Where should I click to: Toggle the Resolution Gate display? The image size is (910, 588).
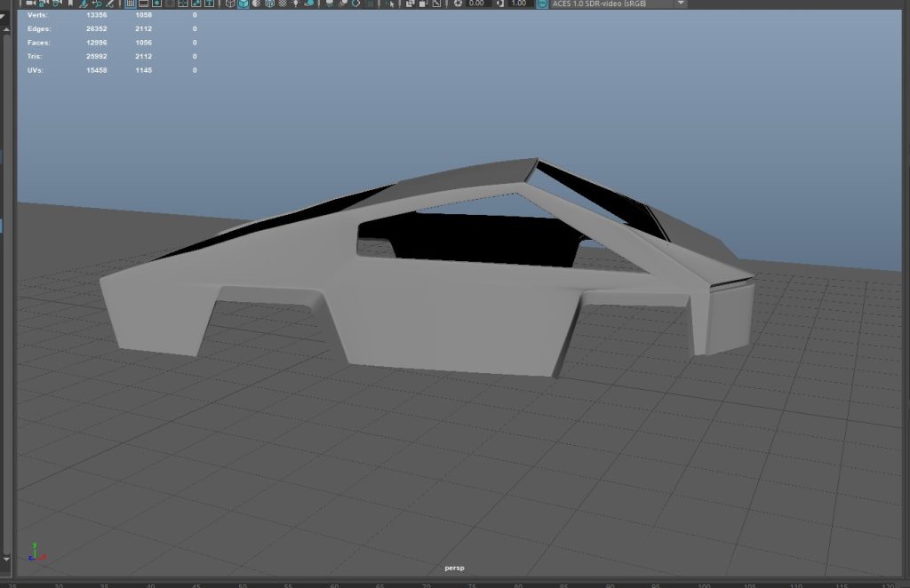click(156, 4)
